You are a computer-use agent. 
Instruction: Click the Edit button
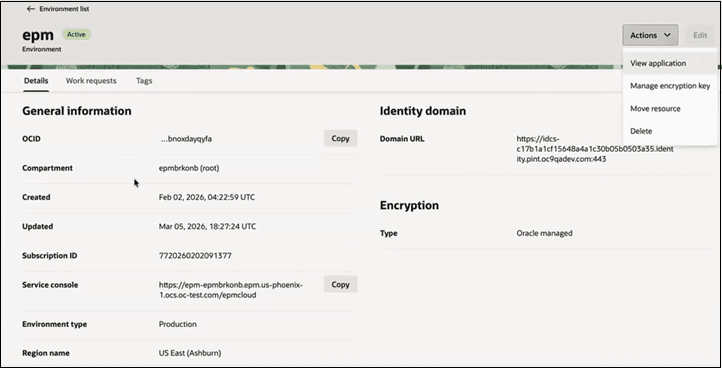point(700,35)
